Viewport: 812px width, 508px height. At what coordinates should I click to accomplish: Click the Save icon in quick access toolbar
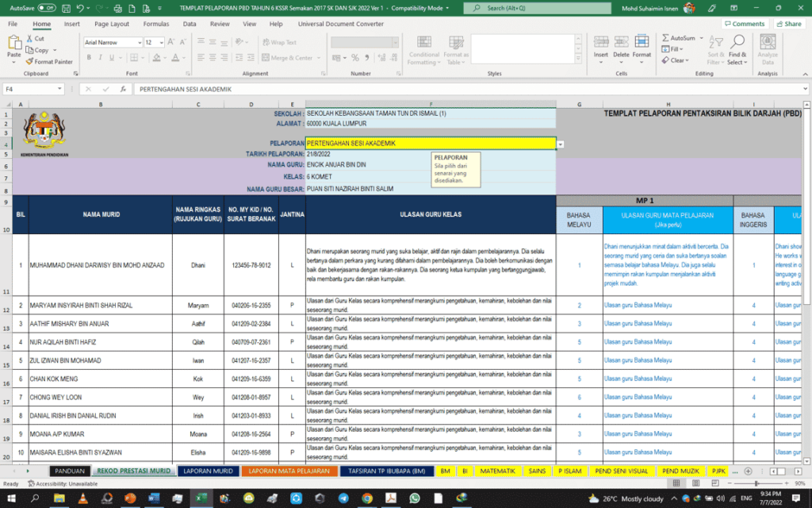pyautogui.click(x=66, y=8)
